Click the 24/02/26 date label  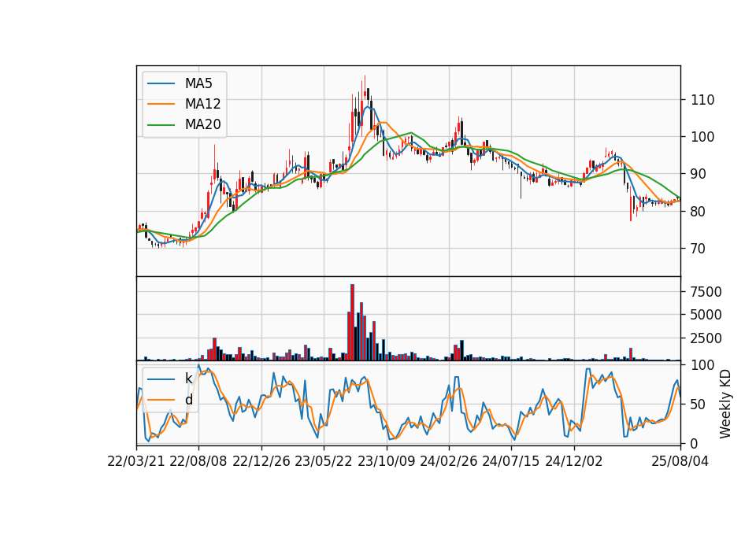448,462
